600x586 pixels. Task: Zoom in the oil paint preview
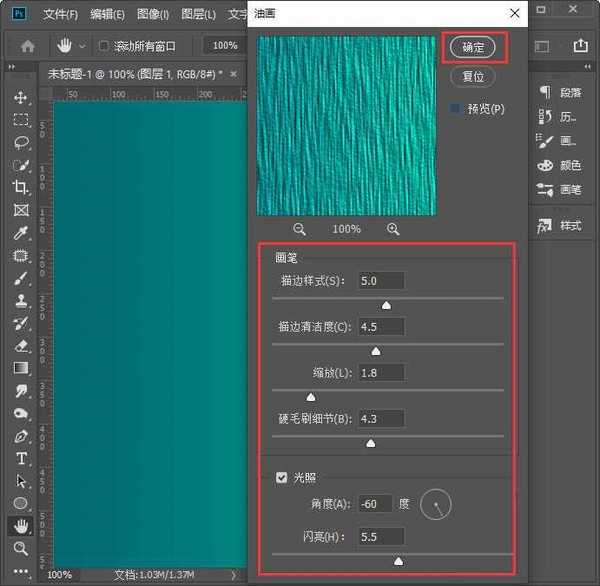[x=393, y=229]
